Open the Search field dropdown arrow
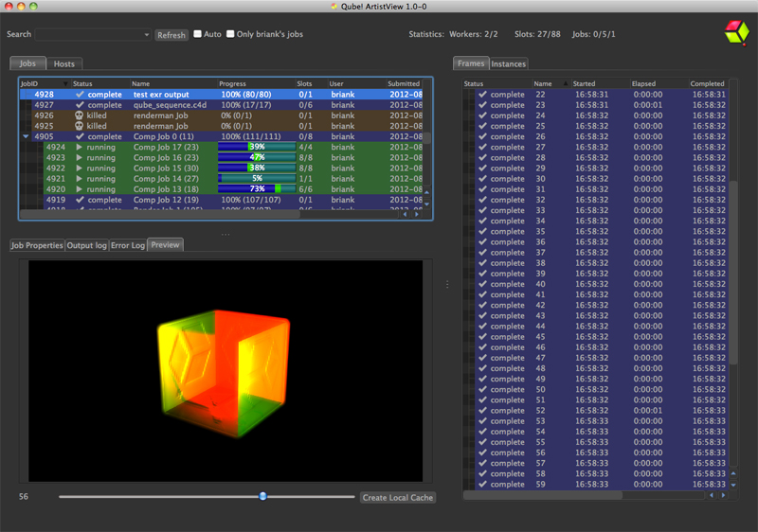The image size is (758, 532). 147,35
